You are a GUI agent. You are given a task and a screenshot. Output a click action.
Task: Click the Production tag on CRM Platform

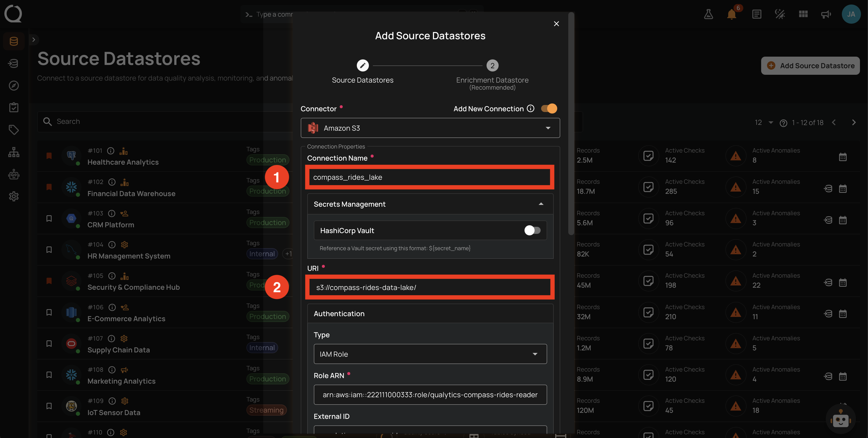(268, 223)
